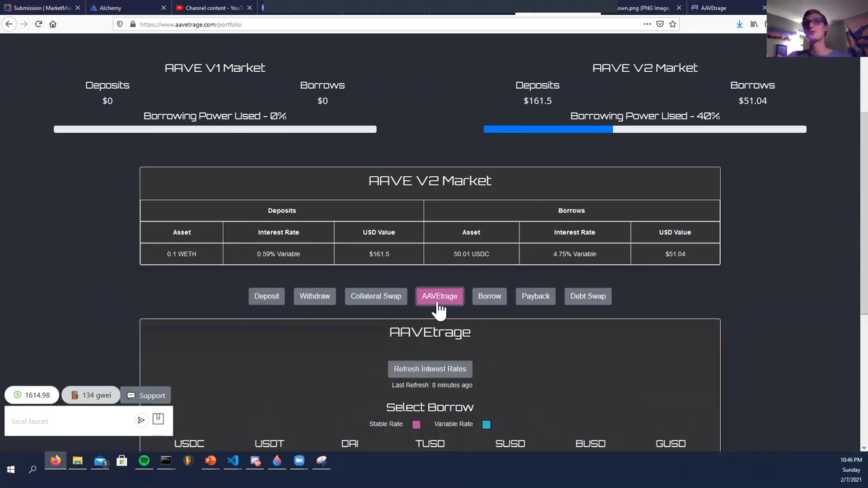The height and width of the screenshot is (488, 868).
Task: Open the Support chat button
Action: (146, 395)
